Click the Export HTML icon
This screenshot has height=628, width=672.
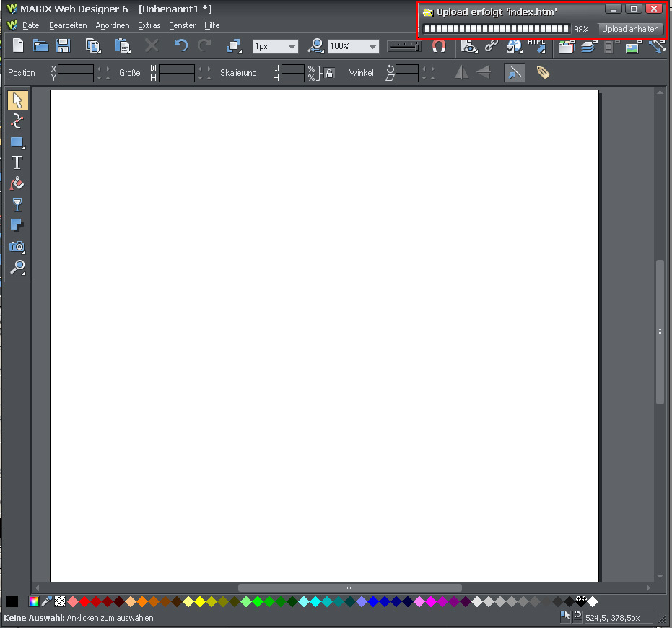(x=538, y=46)
